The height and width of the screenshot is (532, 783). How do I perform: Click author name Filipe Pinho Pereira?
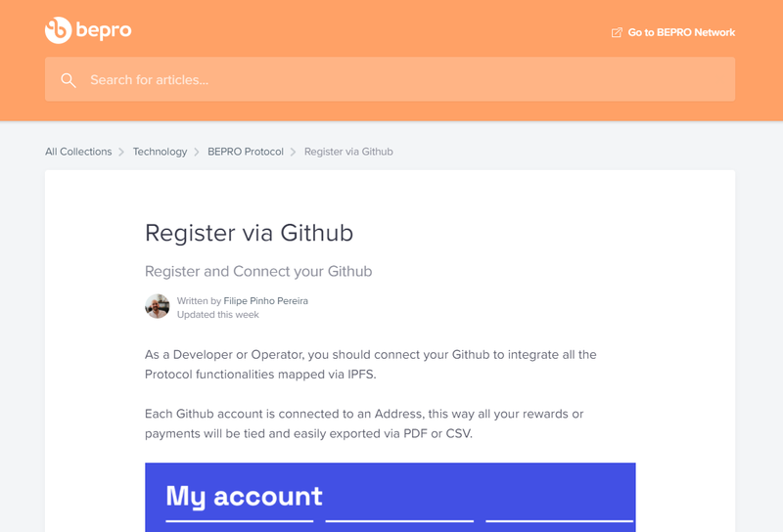tap(266, 301)
